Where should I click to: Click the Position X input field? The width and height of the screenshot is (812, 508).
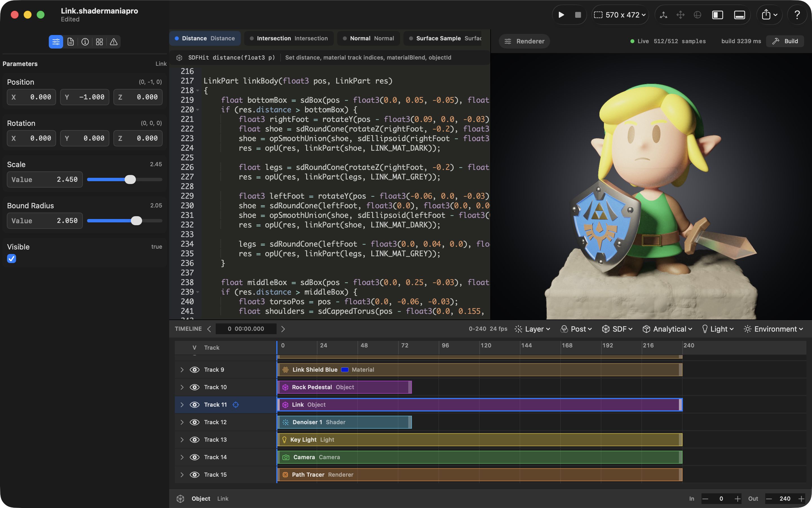[31, 97]
